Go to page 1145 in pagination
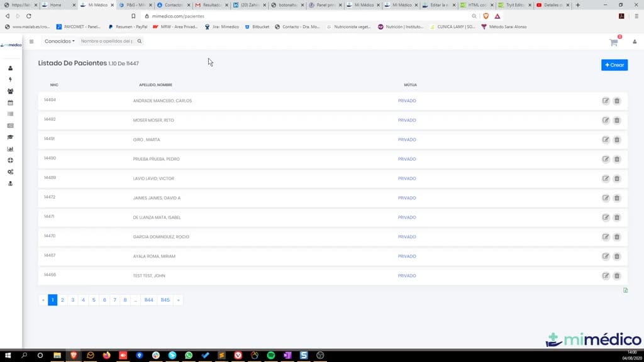 pyautogui.click(x=165, y=300)
